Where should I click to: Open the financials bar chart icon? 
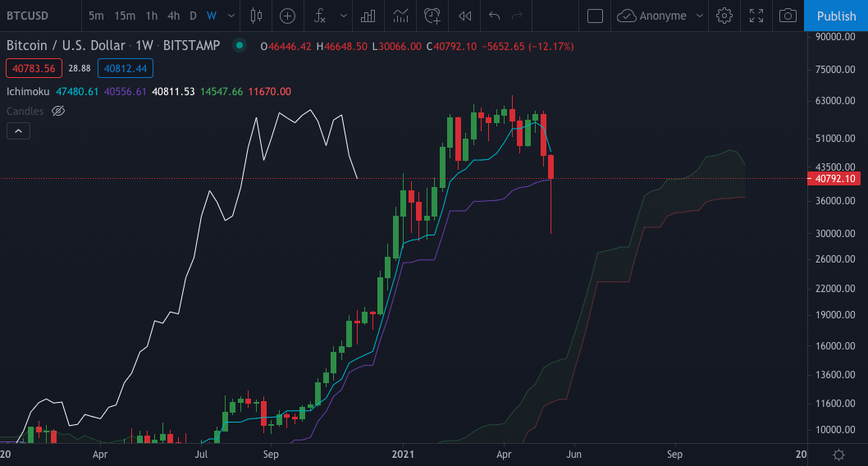[x=368, y=16]
